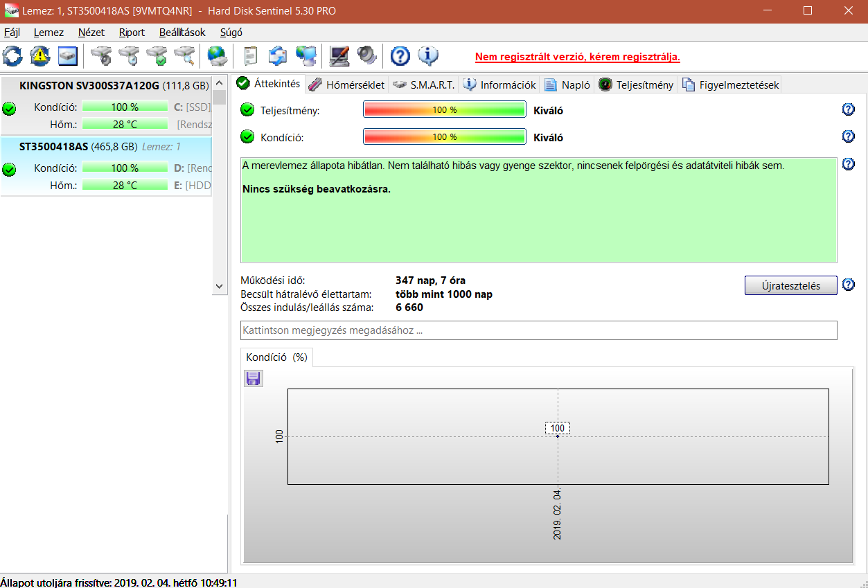The height and width of the screenshot is (588, 868).
Task: Click the disk with stethoscope test icon
Action: (102, 55)
